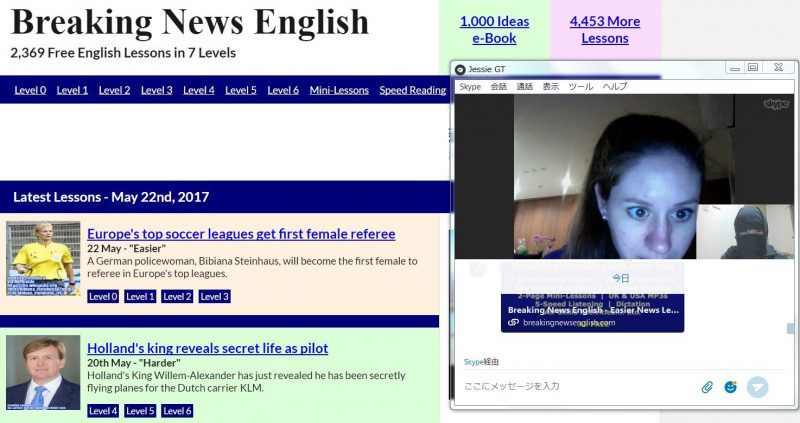800x423 pixels.
Task: Open the 通話 menu in Skype
Action: click(525, 87)
